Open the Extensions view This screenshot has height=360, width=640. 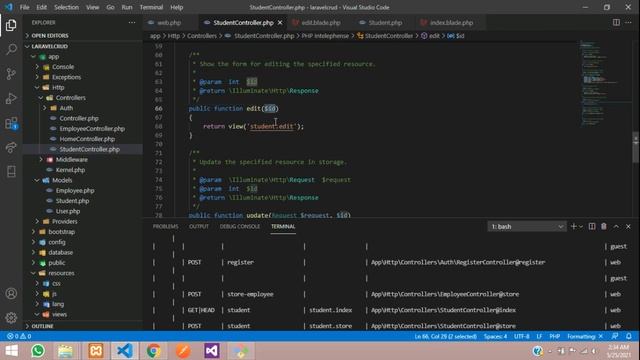[11, 123]
